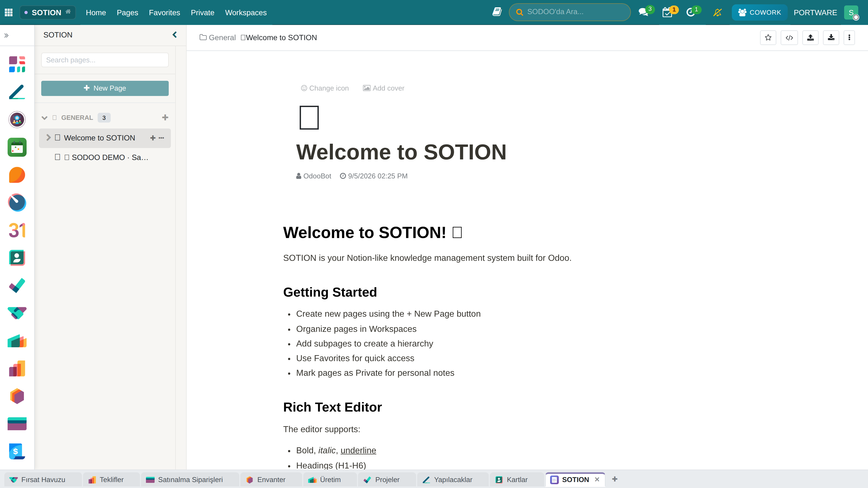Open the Favorites menu

[164, 12]
